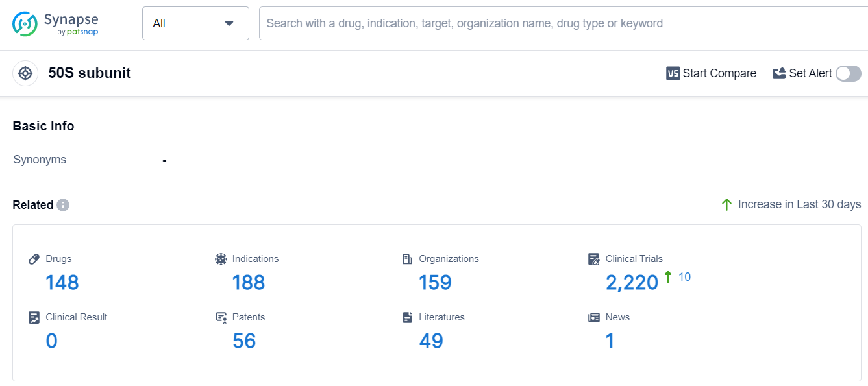Screen dimensions: 868x386
Task: Click the Drugs pill icon
Action: (x=34, y=259)
